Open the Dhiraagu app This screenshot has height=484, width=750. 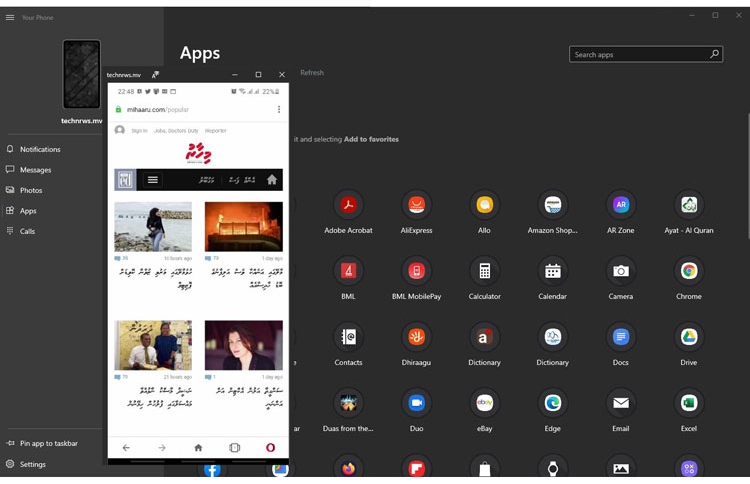coord(416,338)
